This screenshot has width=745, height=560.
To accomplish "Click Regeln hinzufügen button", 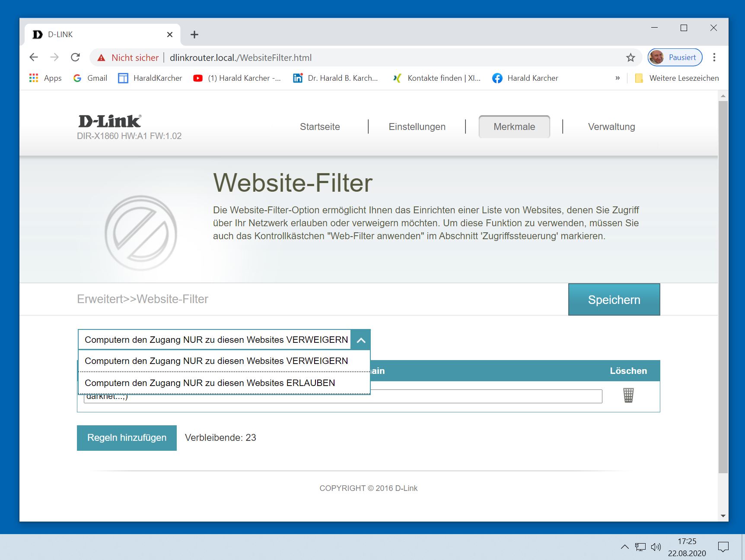I will [127, 438].
